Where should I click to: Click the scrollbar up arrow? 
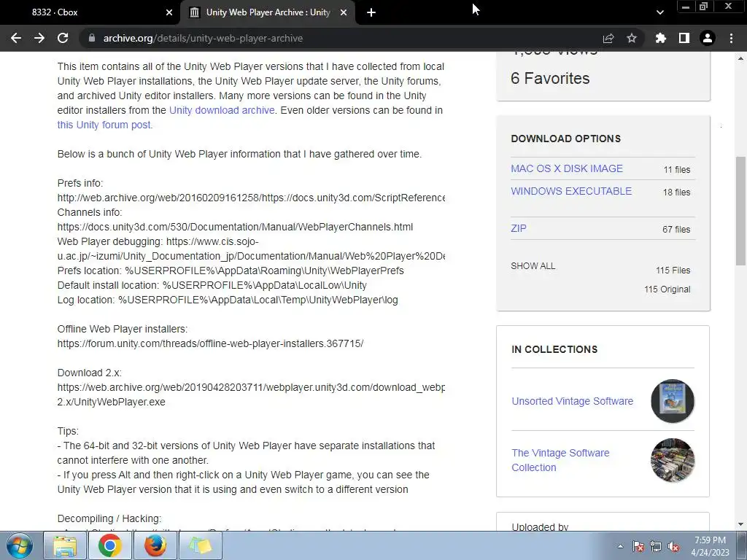click(740, 58)
